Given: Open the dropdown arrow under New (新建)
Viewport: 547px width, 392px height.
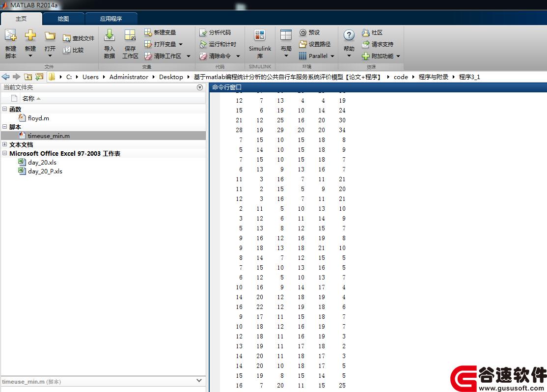Looking at the screenshot, I should coord(30,56).
